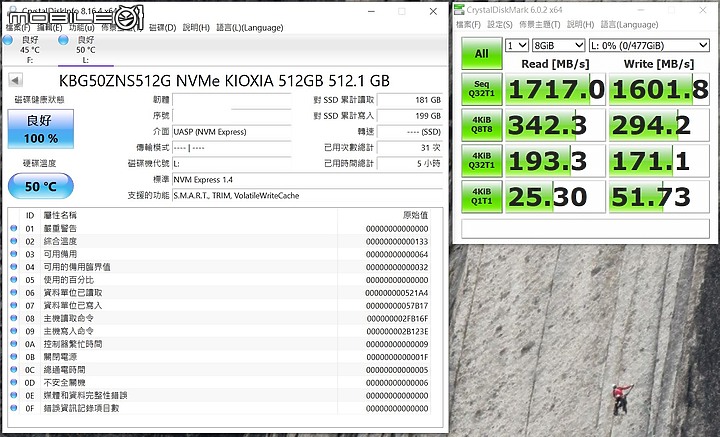Click the power-on hours value 5 小時
The width and height of the screenshot is (720, 437).
[410, 163]
